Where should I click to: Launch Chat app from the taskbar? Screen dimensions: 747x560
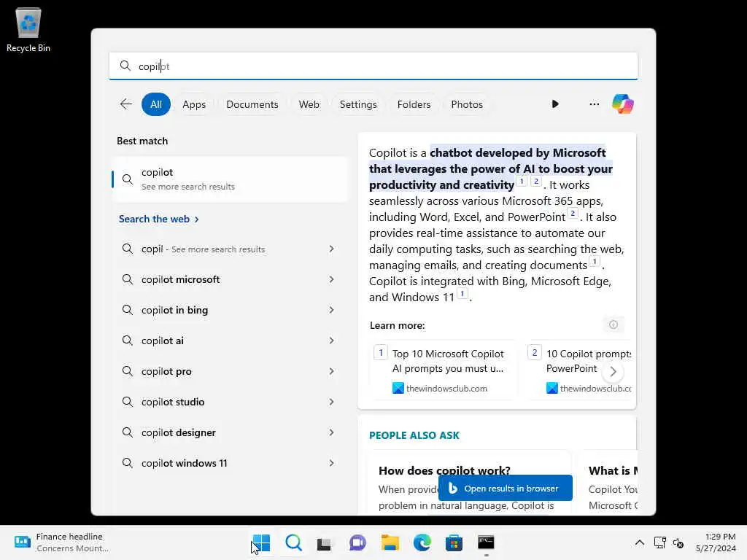[357, 542]
